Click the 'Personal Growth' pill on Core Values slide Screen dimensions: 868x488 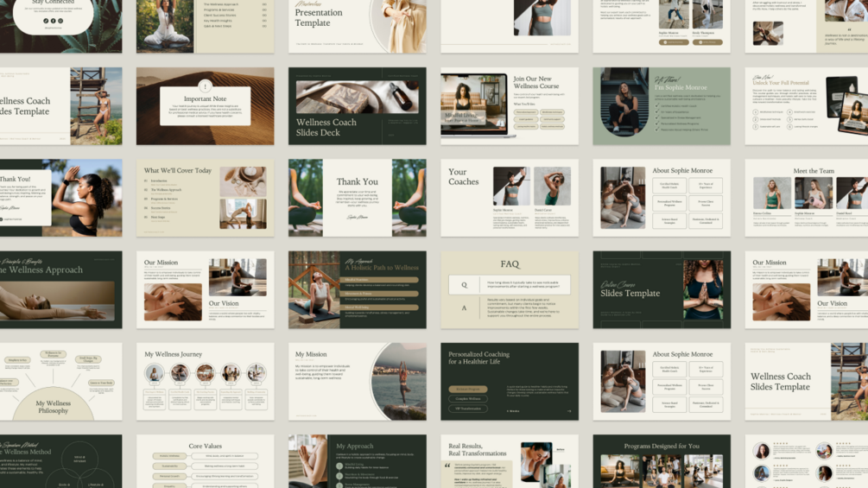[x=170, y=477]
